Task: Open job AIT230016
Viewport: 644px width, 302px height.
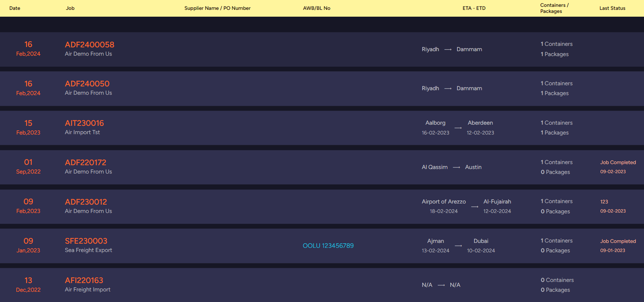Action: (84, 123)
